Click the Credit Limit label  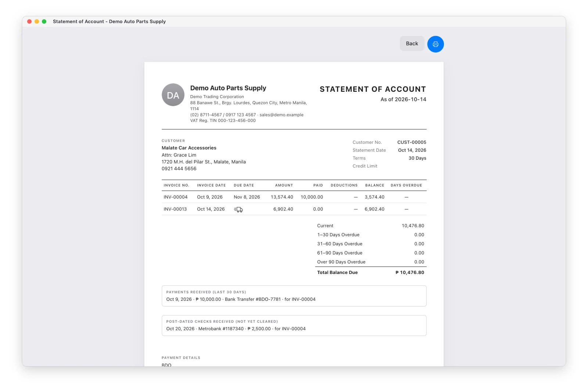click(x=365, y=166)
